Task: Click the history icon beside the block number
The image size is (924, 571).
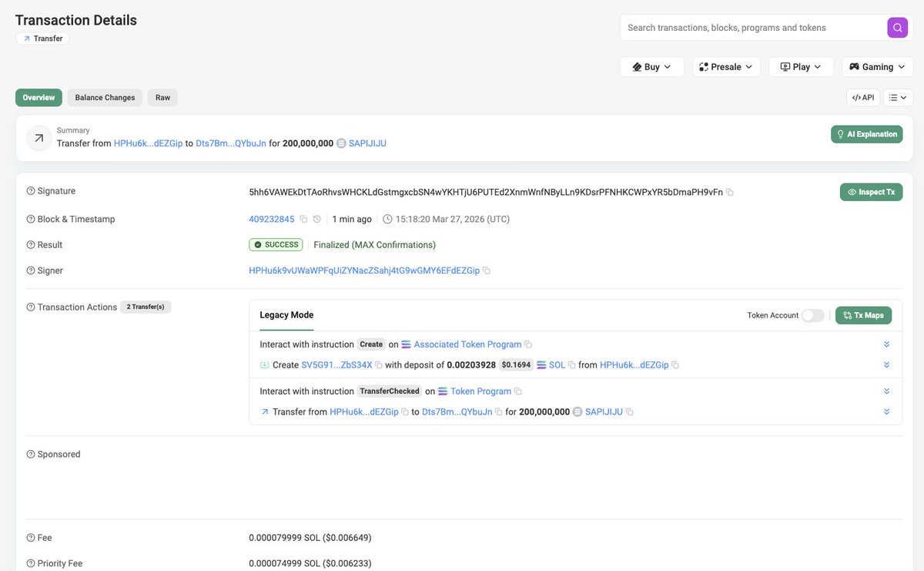Action: pos(316,219)
